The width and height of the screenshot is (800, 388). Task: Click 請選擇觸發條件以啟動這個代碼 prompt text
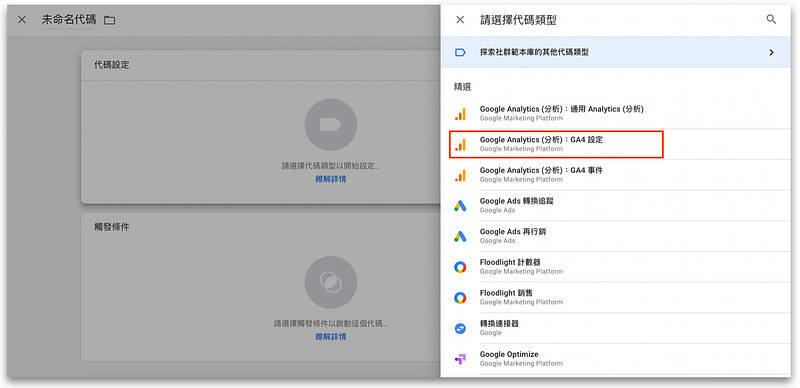pyautogui.click(x=331, y=324)
